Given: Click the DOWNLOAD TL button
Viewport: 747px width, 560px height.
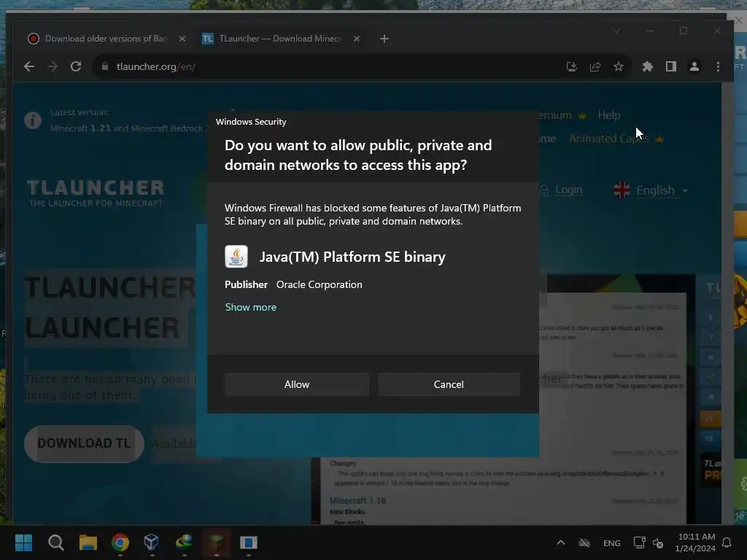Looking at the screenshot, I should pyautogui.click(x=85, y=443).
